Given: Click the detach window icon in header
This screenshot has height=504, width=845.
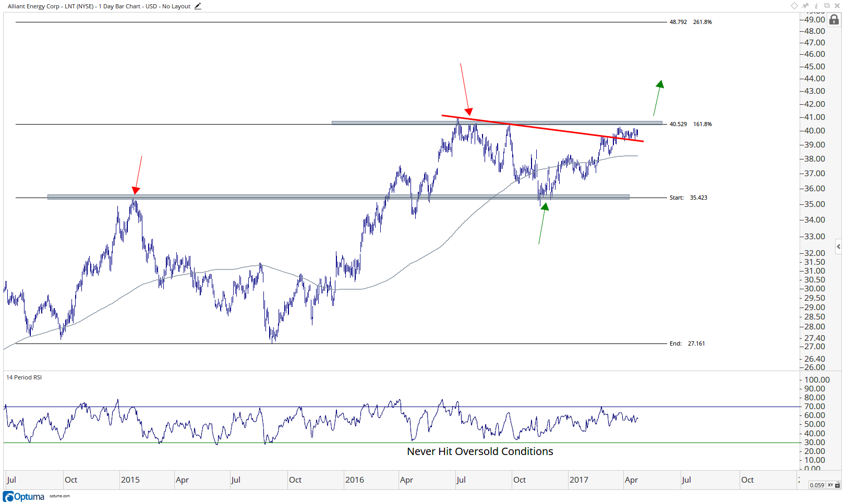Looking at the screenshot, I should click(x=827, y=6).
